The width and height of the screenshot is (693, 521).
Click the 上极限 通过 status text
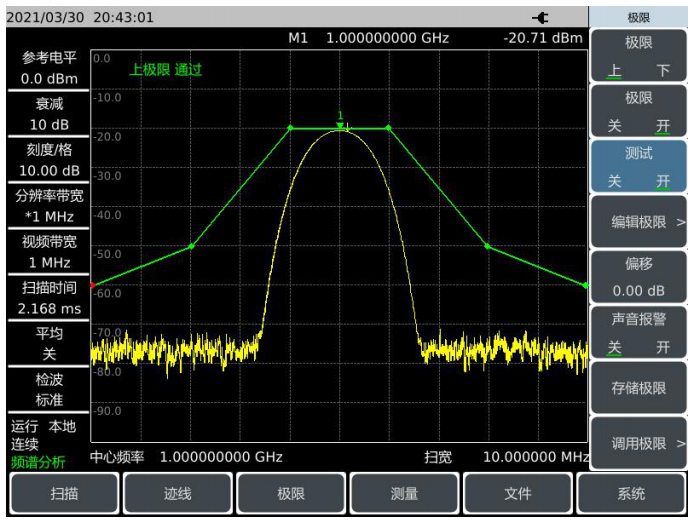[x=166, y=69]
